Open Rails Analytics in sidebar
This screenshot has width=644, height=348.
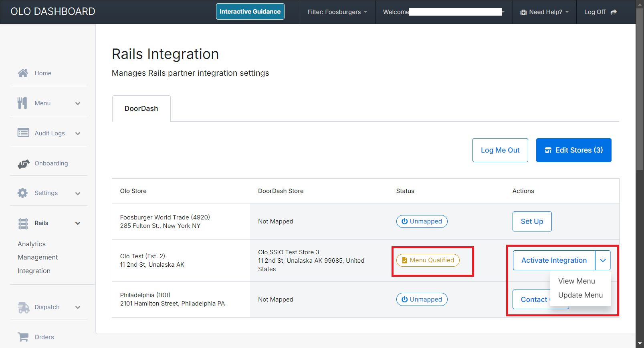pos(32,244)
